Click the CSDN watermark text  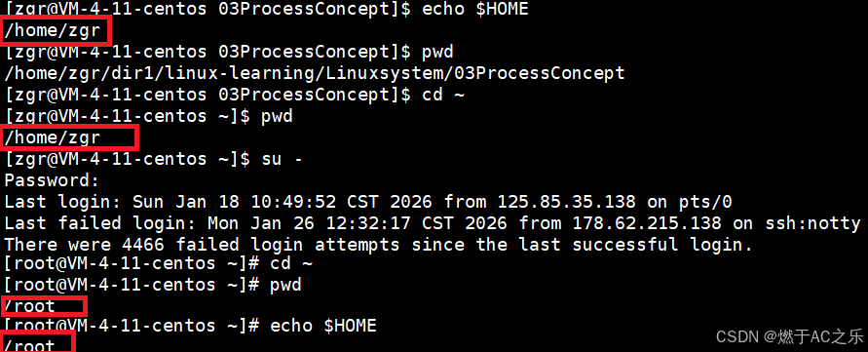789,336
